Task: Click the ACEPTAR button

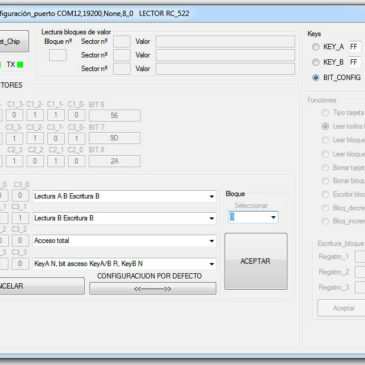Action: (x=256, y=261)
